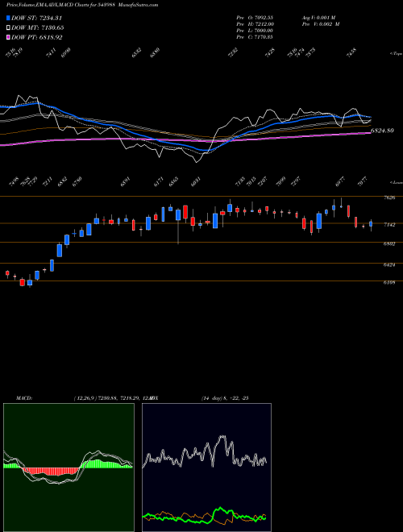
Task: Click the Pre V: 0.002 M value
Action: tap(321, 23)
